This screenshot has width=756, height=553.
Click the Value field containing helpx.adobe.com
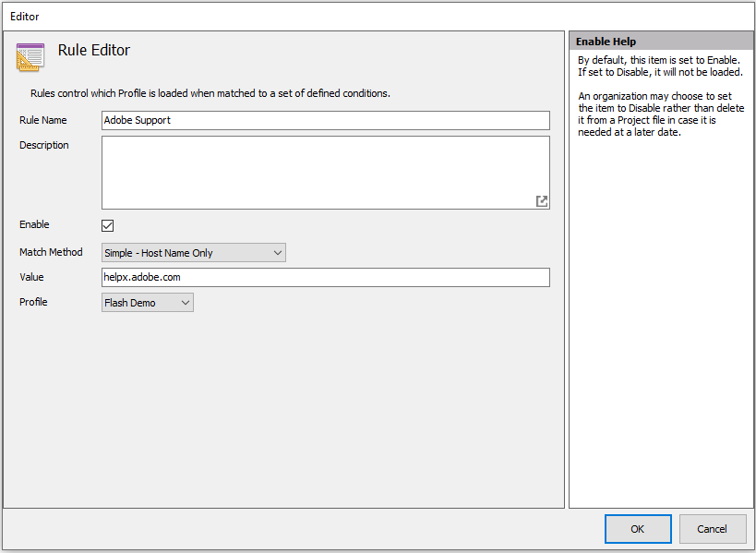(x=326, y=277)
